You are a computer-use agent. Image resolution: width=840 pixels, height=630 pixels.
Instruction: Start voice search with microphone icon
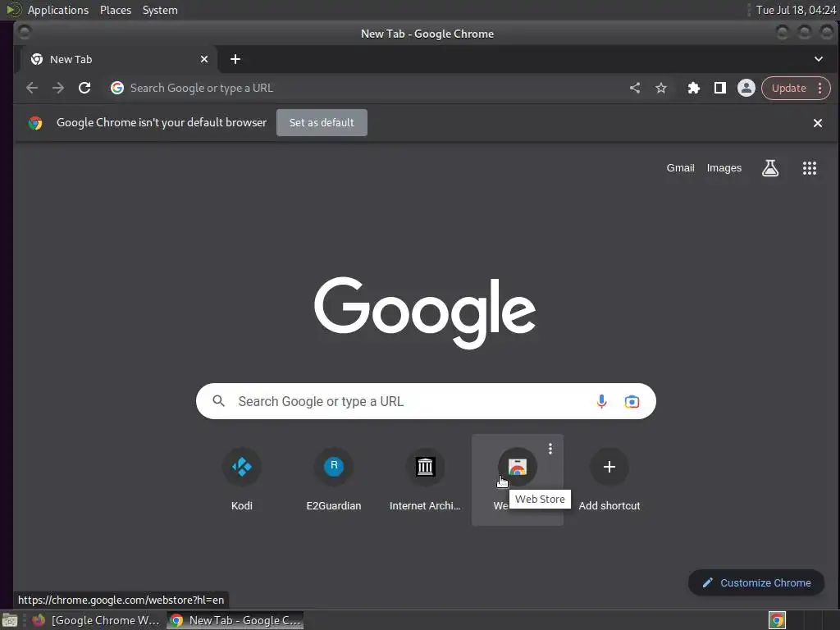coord(601,401)
